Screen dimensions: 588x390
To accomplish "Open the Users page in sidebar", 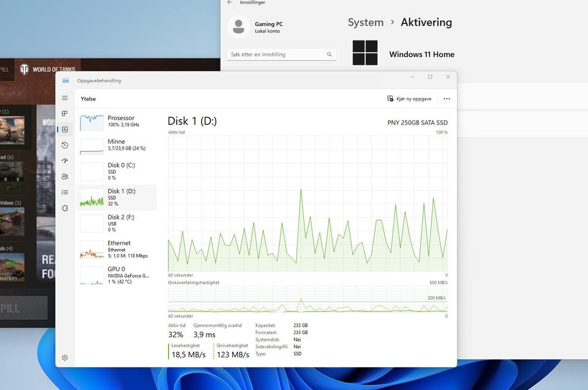I will tap(65, 177).
